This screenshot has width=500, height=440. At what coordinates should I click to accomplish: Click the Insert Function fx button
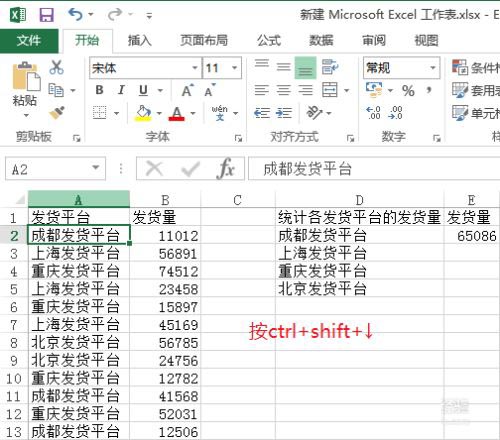tap(226, 169)
